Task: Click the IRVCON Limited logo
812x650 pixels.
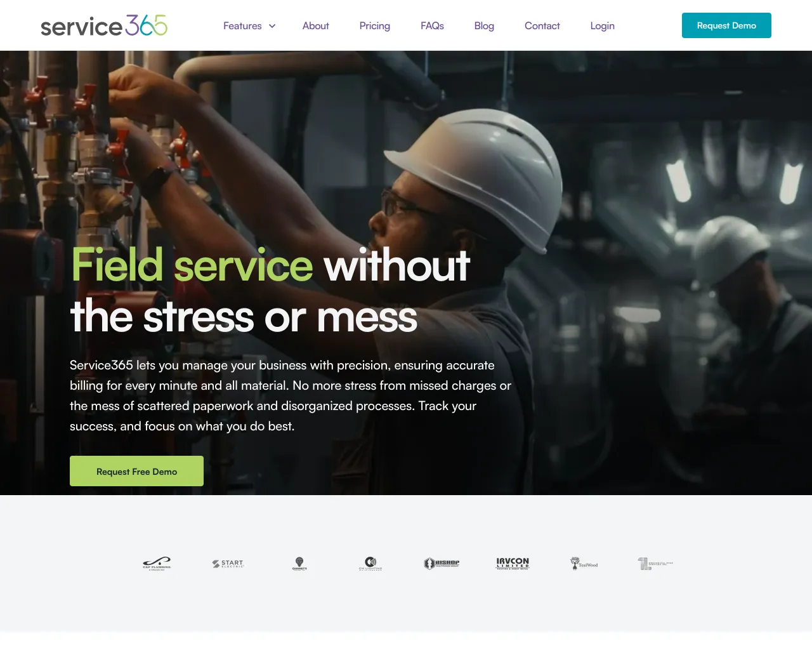Action: [513, 563]
